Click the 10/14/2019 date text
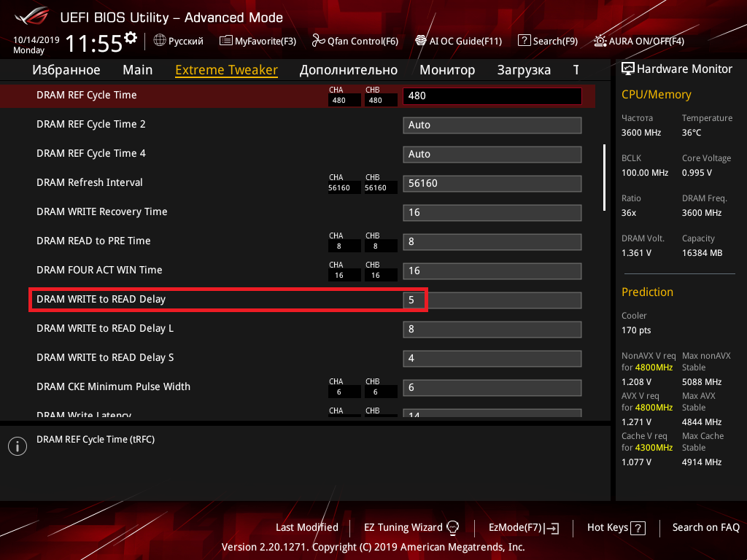The width and height of the screenshot is (747, 560). pos(36,40)
